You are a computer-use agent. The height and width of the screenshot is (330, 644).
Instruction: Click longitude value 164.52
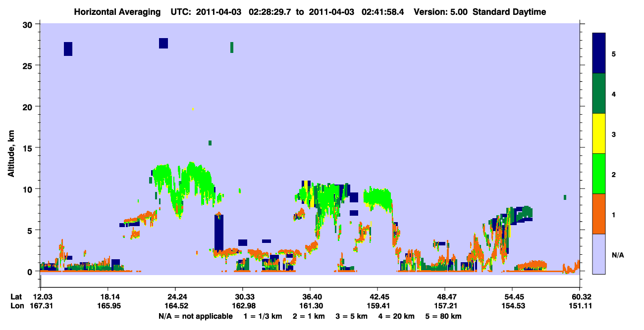(175, 306)
